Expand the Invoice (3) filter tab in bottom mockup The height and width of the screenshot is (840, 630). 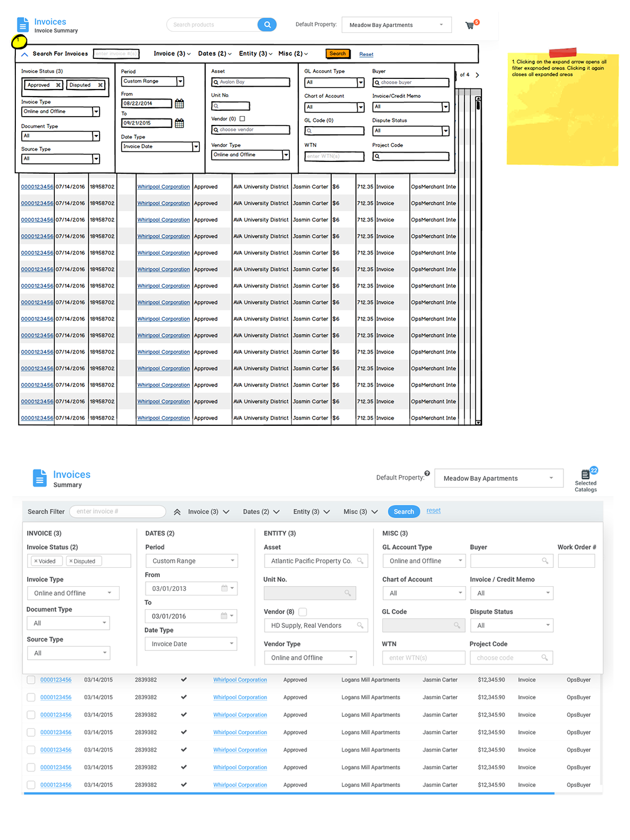point(209,512)
